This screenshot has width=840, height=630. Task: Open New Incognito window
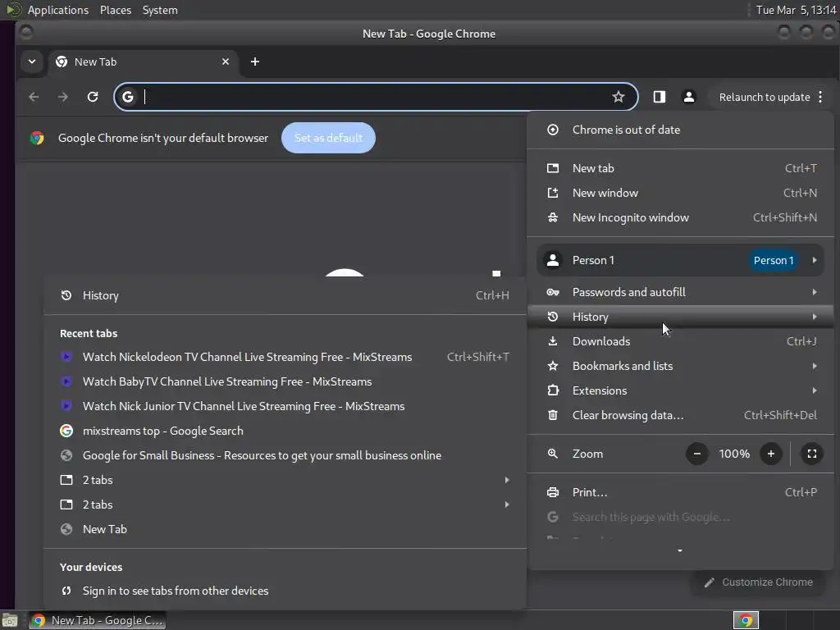point(680,217)
